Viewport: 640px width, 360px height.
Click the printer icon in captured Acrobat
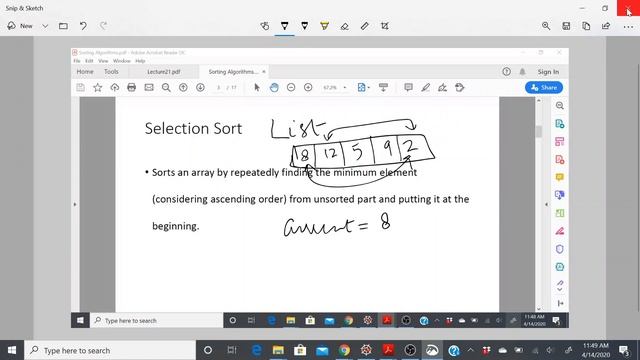131,87
